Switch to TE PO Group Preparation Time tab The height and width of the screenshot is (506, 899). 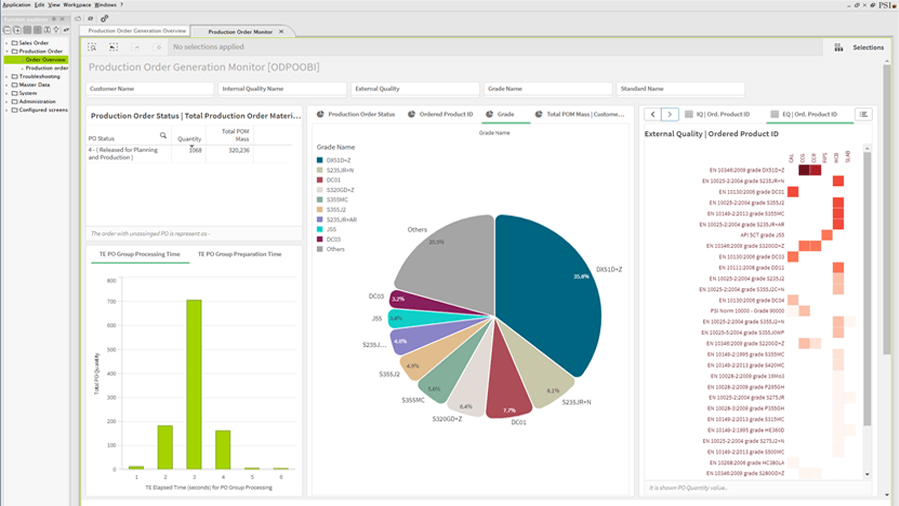click(x=239, y=254)
